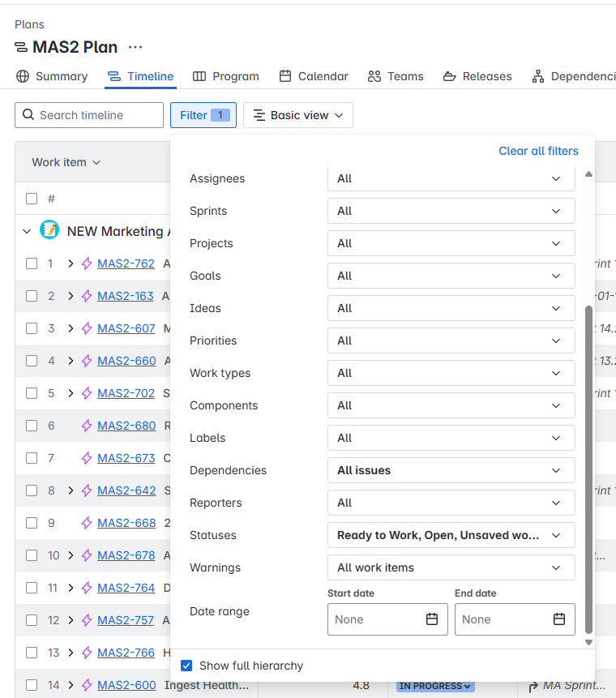Click the magnifier icon in Search timeline
616x698 pixels.
click(28, 115)
